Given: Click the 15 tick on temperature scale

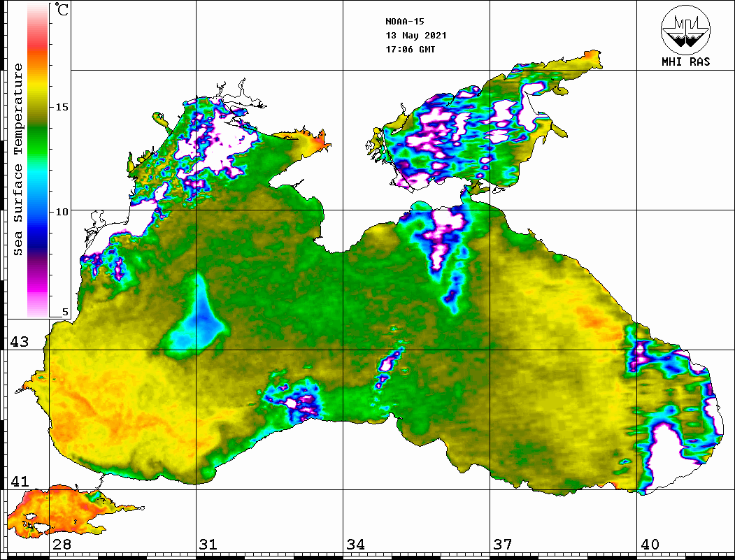Looking at the screenshot, I should [62, 107].
